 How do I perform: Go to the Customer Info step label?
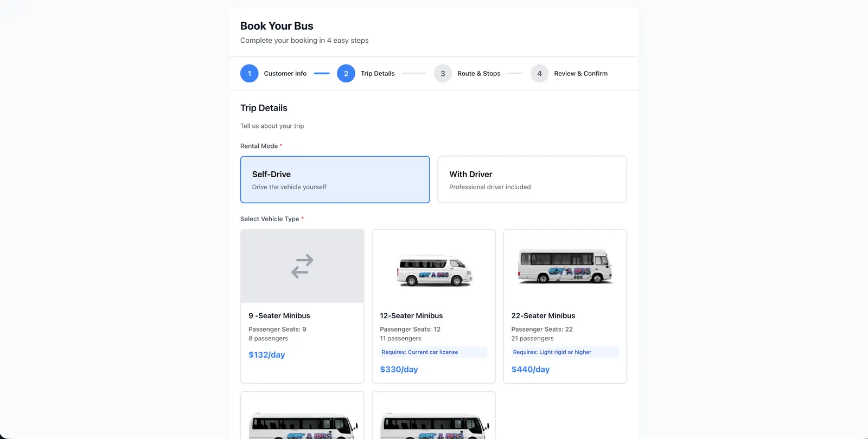[x=285, y=74]
